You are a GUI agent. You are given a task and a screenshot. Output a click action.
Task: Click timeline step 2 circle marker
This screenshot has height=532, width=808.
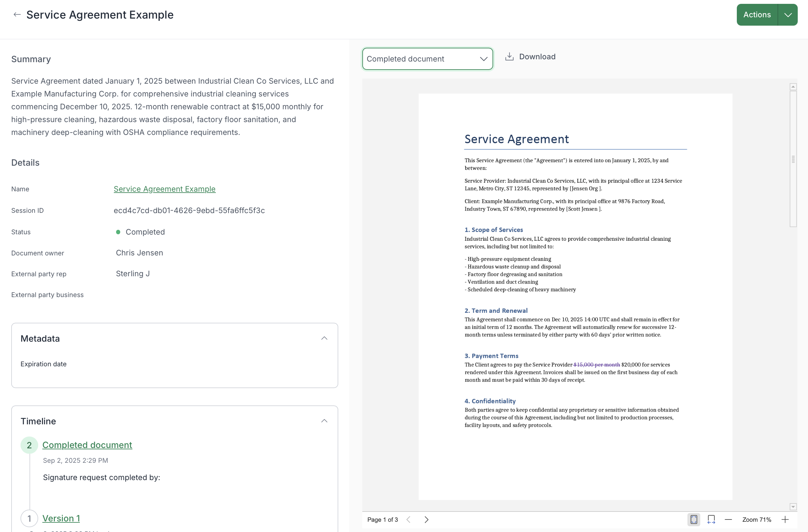(29, 445)
